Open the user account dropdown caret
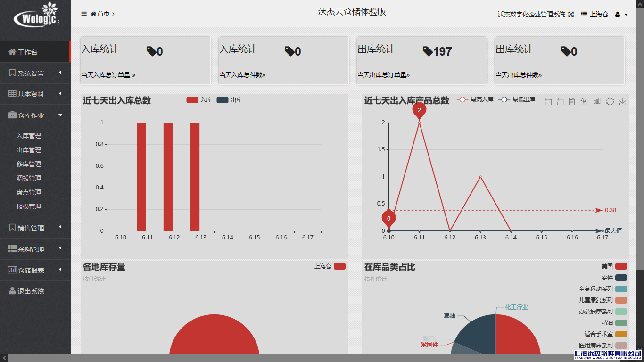The width and height of the screenshot is (644, 362). click(626, 15)
